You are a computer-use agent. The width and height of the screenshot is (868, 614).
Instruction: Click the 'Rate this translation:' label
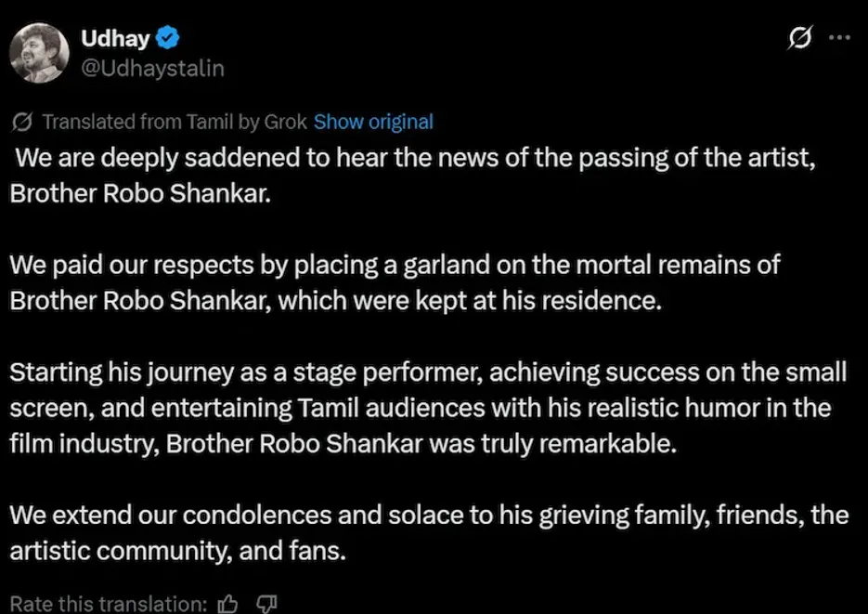click(x=108, y=604)
